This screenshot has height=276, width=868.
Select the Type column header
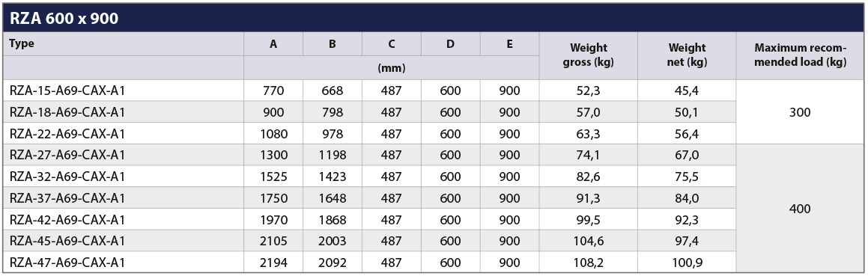click(22, 43)
